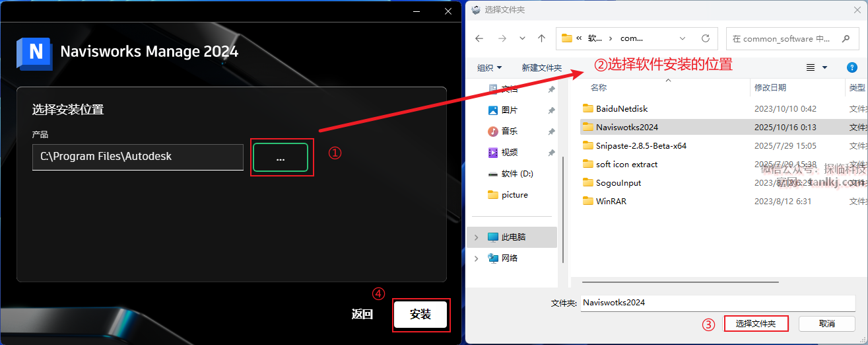This screenshot has width=868, height=345.
Task: Click the blue help question mark icon
Action: coord(851,67)
